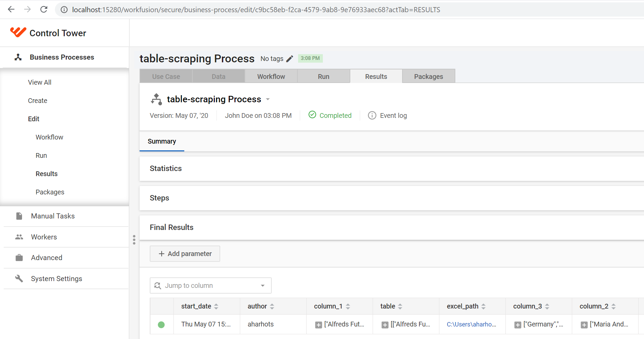Image resolution: width=644 pixels, height=339 pixels.
Task: Open Workflow under Edit in sidebar
Action: pos(49,137)
